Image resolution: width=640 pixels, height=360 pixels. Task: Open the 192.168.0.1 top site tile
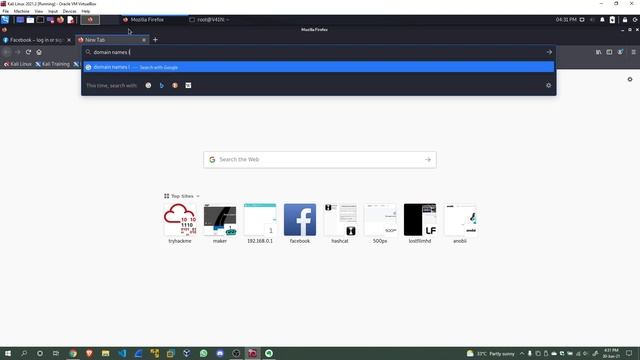tap(260, 224)
